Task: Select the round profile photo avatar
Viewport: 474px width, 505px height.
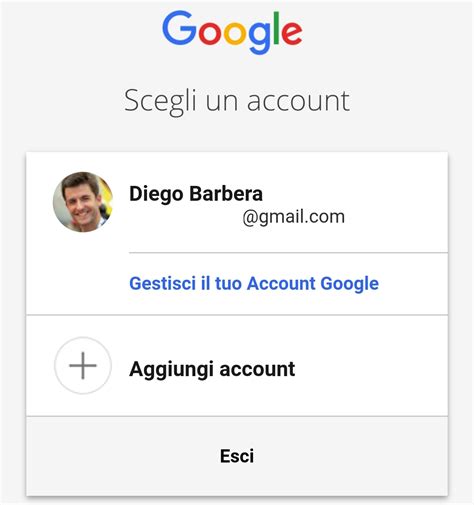Action: 83,202
